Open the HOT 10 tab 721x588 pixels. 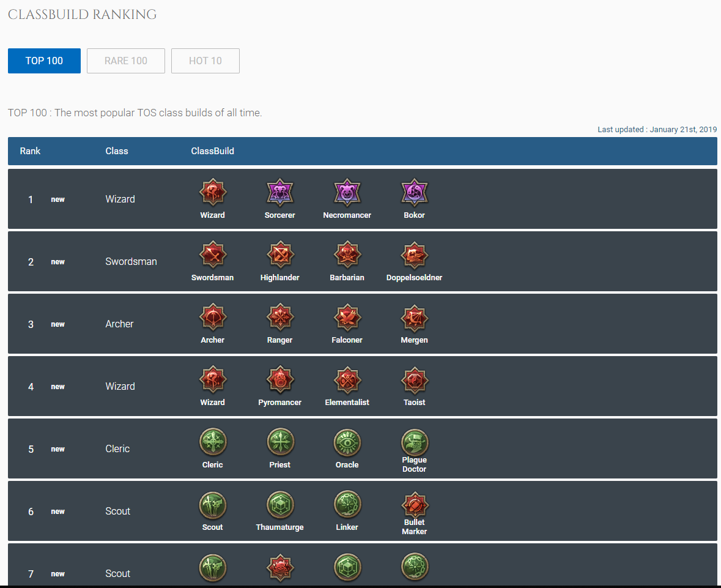pyautogui.click(x=205, y=61)
